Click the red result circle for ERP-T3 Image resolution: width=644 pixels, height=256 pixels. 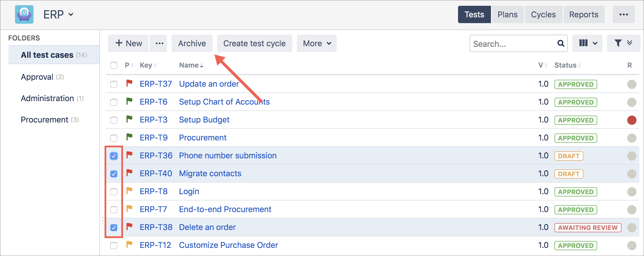[x=632, y=120]
